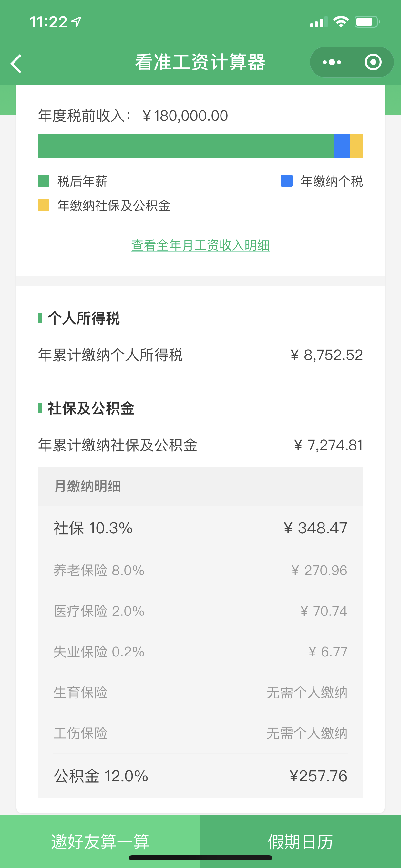Open 查看全年月工资收入明细 link
Viewport: 401px width, 868px height.
[200, 245]
